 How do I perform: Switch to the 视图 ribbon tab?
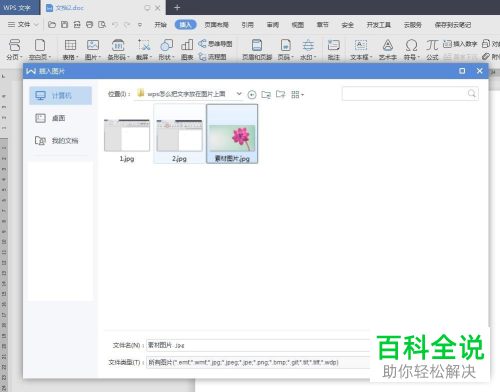(298, 25)
